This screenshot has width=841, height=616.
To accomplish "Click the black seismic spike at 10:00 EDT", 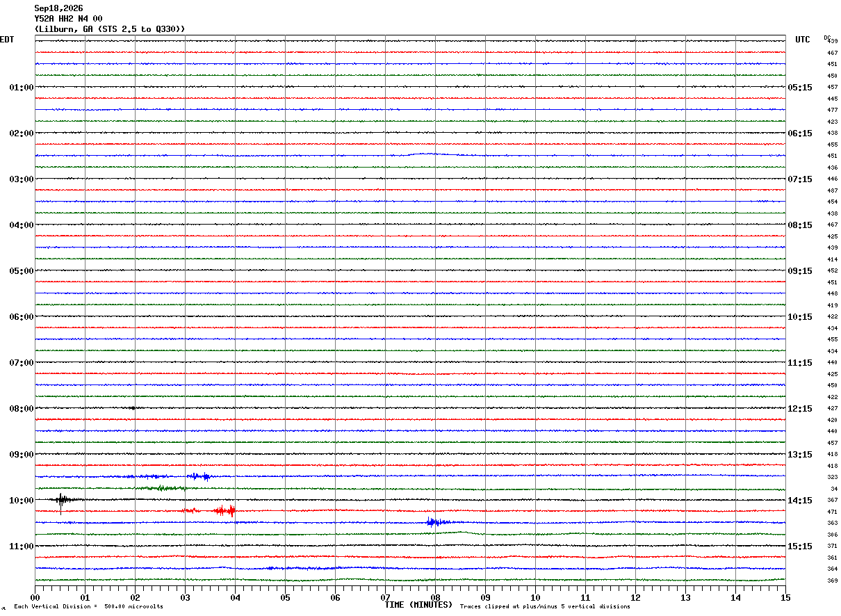I will 61,501.
